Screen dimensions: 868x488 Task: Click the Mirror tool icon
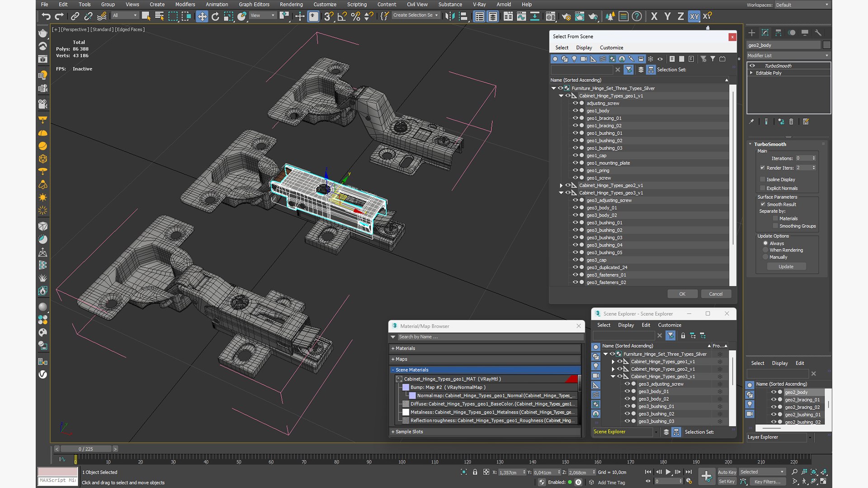[x=450, y=16]
